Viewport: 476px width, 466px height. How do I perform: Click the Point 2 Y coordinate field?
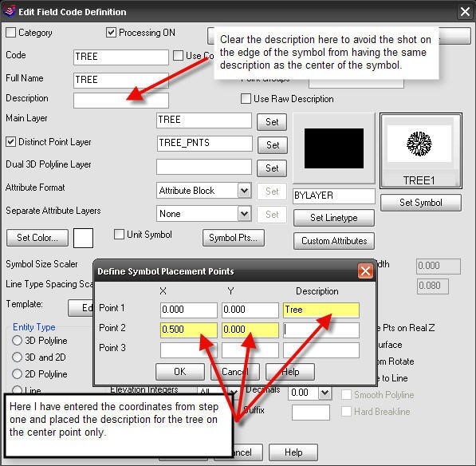(250, 330)
